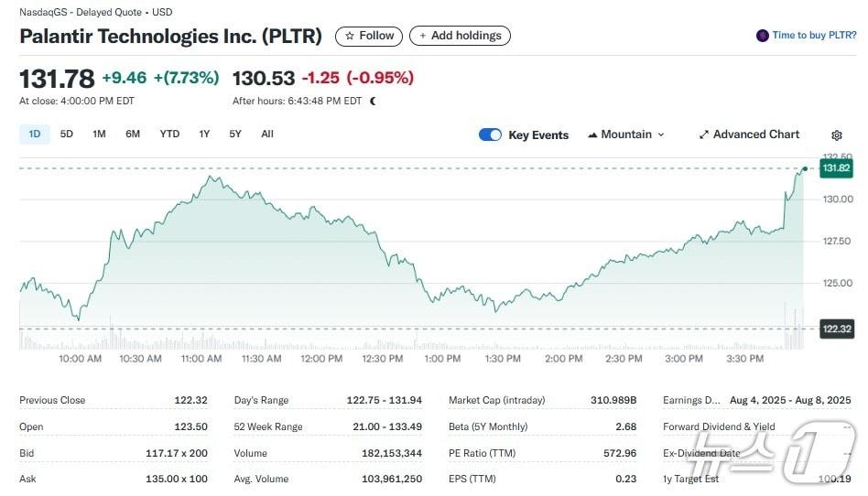Click the Mountain chart type icon

[591, 135]
